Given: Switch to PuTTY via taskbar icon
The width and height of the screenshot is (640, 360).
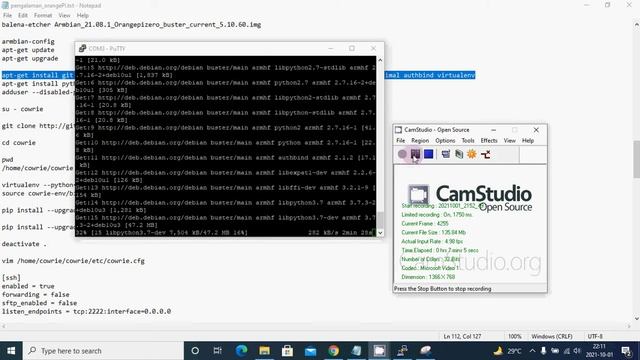Looking at the screenshot, I should [402, 351].
